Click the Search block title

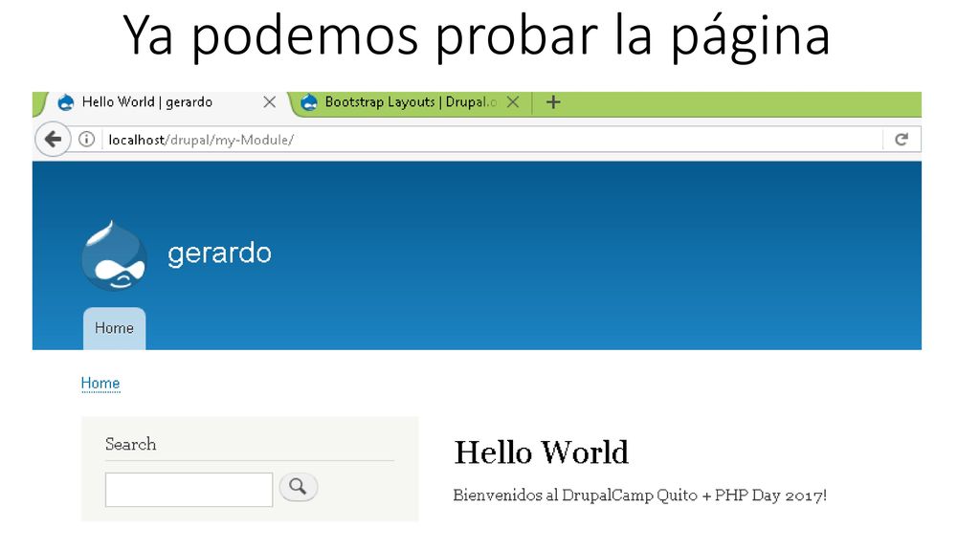click(x=130, y=444)
